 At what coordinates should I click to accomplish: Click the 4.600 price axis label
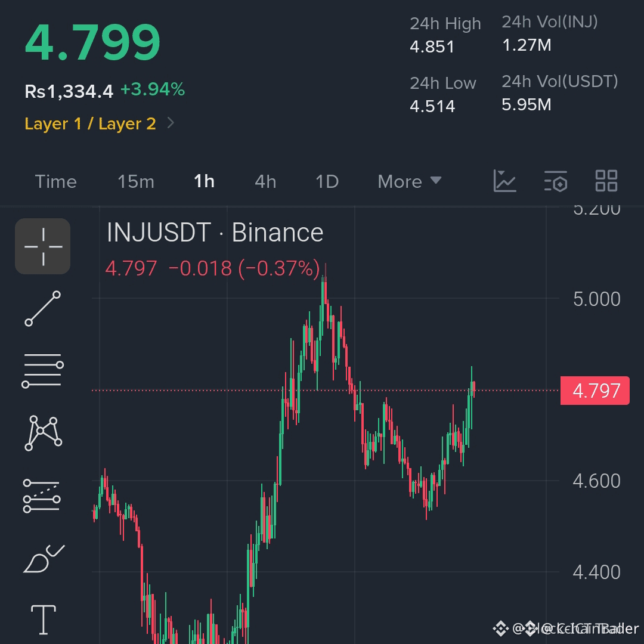pyautogui.click(x=597, y=481)
